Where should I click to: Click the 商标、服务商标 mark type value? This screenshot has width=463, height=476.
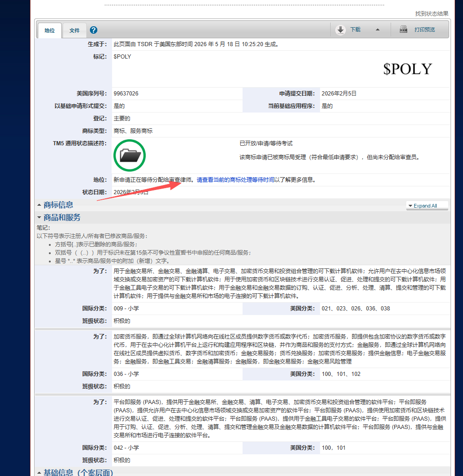point(133,131)
